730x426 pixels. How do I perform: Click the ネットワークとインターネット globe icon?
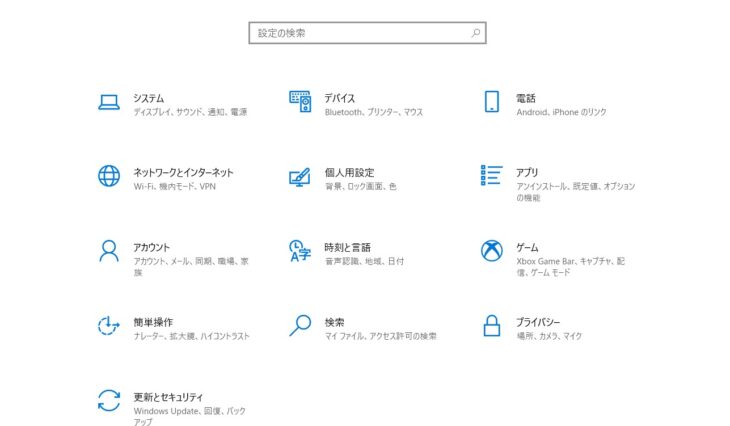109,176
